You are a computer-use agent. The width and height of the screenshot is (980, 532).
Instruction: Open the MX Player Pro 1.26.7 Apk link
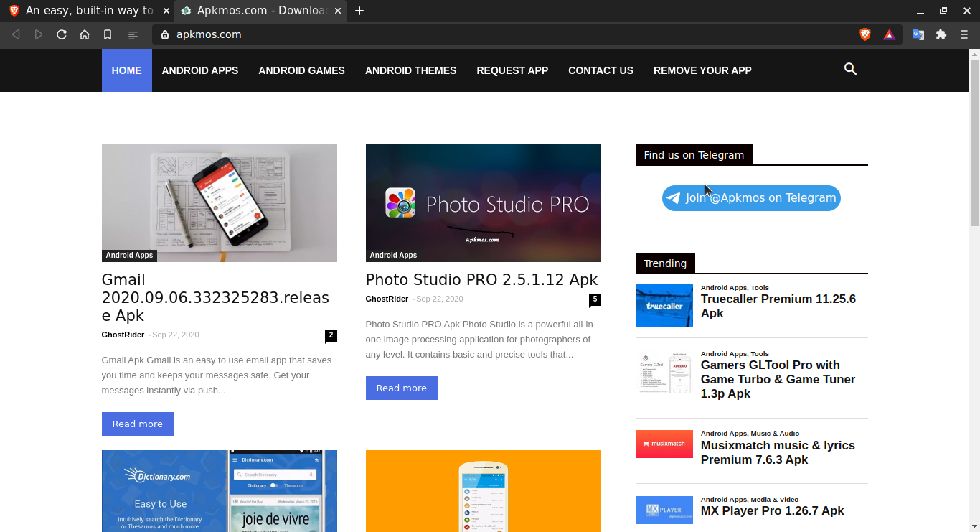(773, 511)
